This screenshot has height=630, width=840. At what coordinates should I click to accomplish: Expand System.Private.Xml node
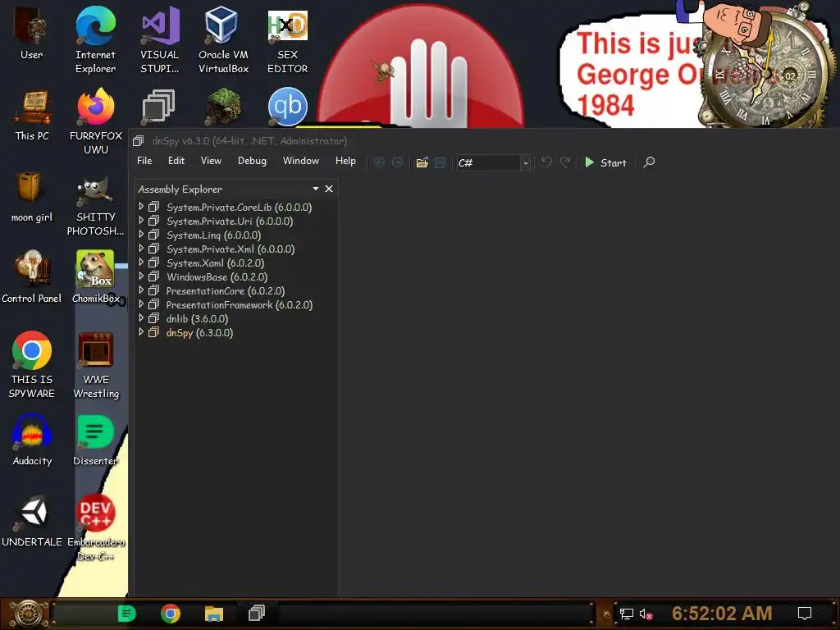[141, 248]
